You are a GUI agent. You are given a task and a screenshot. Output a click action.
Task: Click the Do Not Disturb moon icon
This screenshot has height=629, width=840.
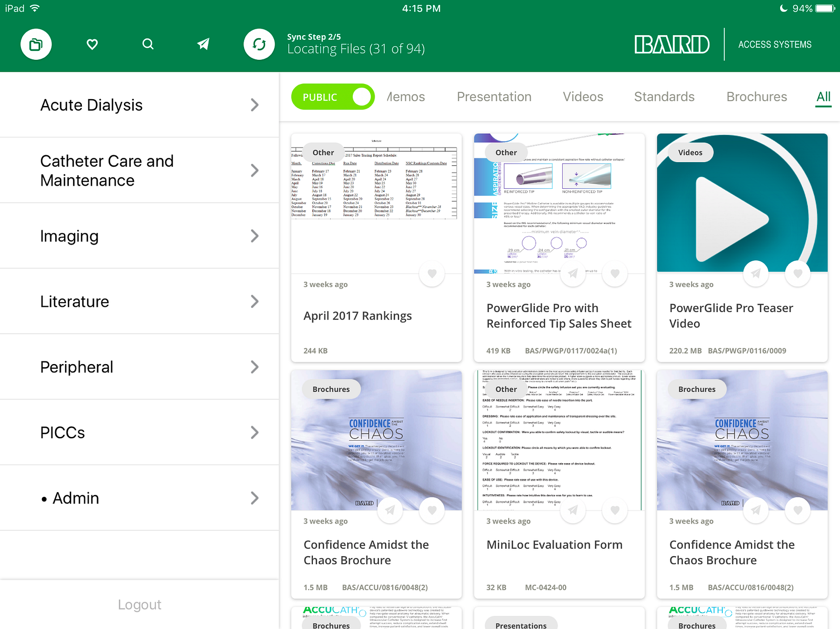784,8
